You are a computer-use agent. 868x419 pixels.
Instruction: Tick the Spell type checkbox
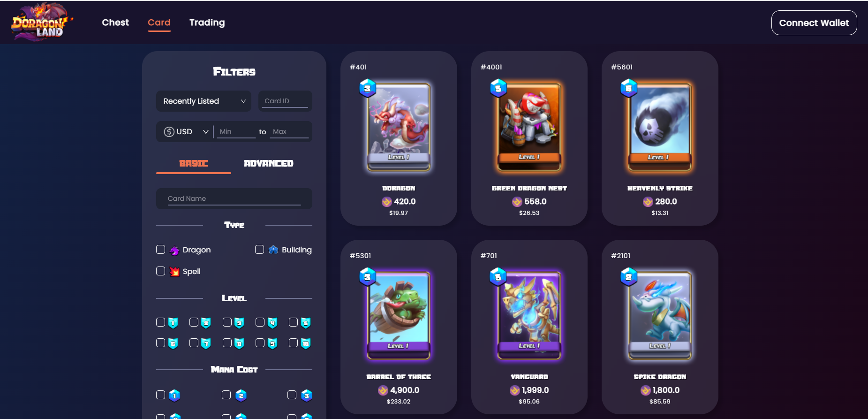click(x=160, y=271)
